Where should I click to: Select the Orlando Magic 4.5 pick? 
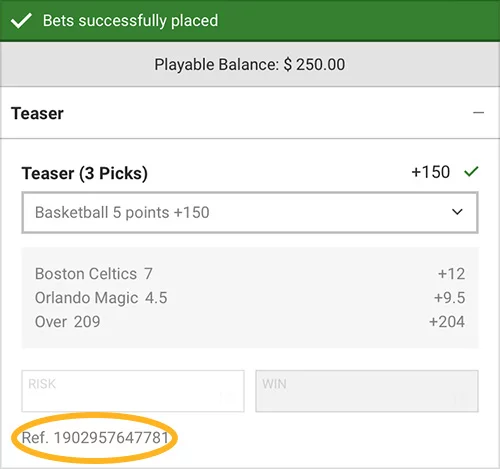tap(101, 298)
